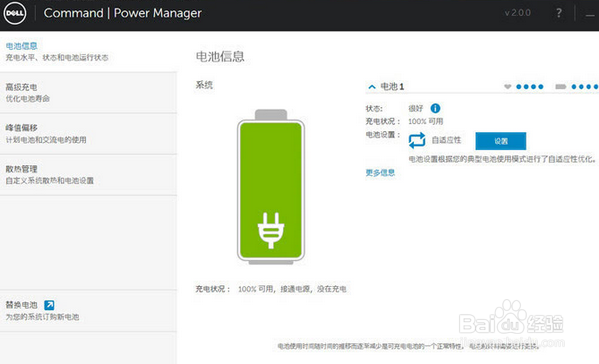The height and width of the screenshot is (364, 599).
Task: Open help via question mark icon
Action: [x=559, y=13]
